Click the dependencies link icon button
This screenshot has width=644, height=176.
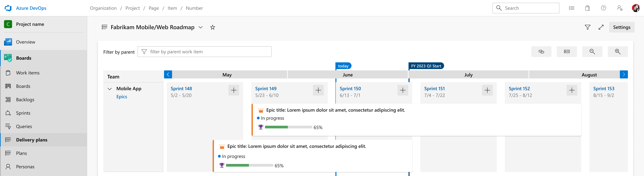tap(541, 51)
